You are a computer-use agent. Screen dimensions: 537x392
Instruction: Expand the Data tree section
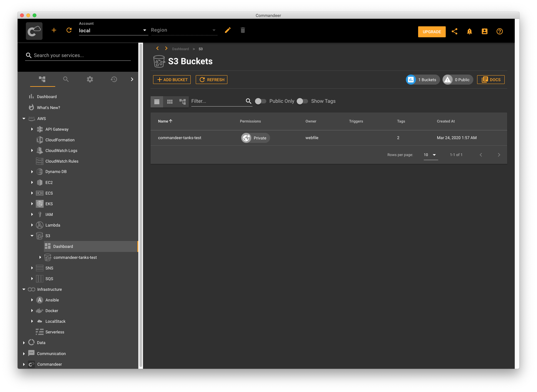click(x=24, y=343)
